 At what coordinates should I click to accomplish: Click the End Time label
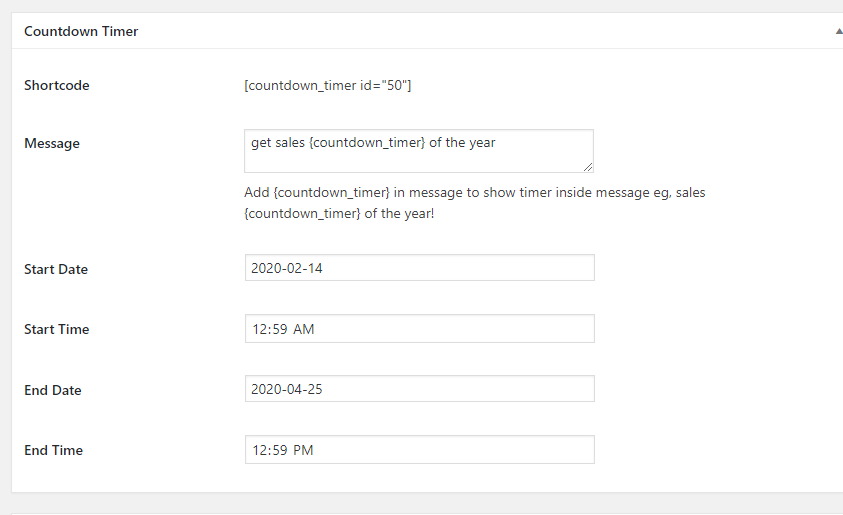pos(53,450)
